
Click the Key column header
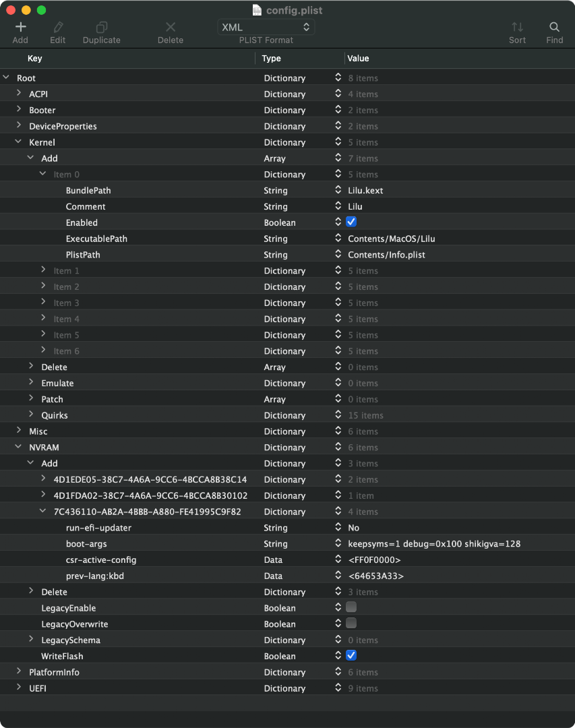35,59
